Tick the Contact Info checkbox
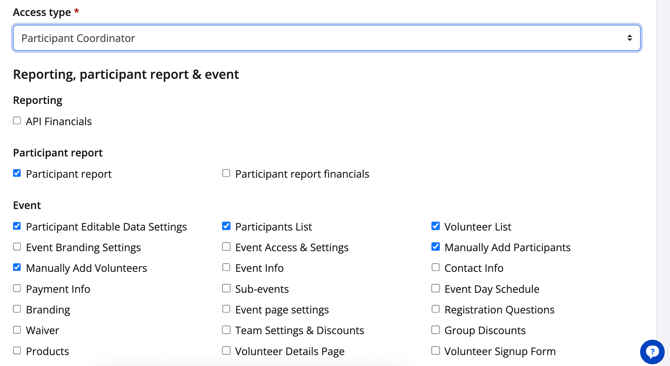 coord(435,267)
